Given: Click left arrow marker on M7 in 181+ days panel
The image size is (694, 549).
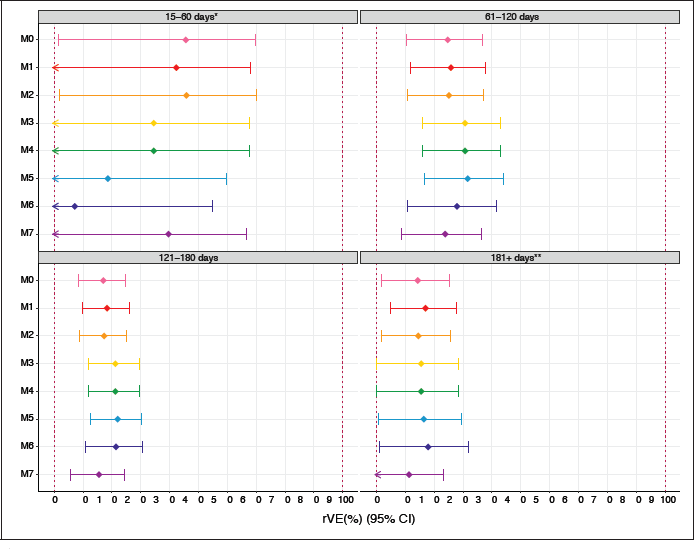Looking at the screenshot, I should (378, 475).
